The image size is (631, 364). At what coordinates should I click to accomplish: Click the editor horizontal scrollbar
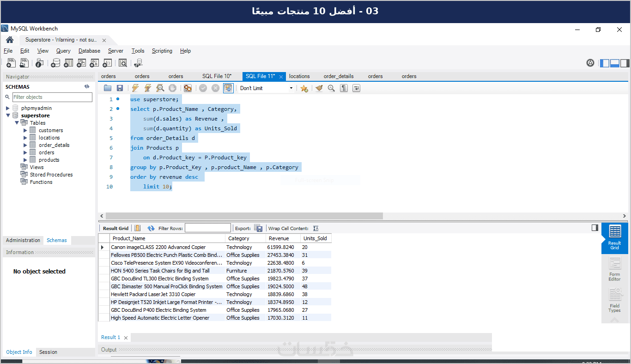[x=244, y=216]
